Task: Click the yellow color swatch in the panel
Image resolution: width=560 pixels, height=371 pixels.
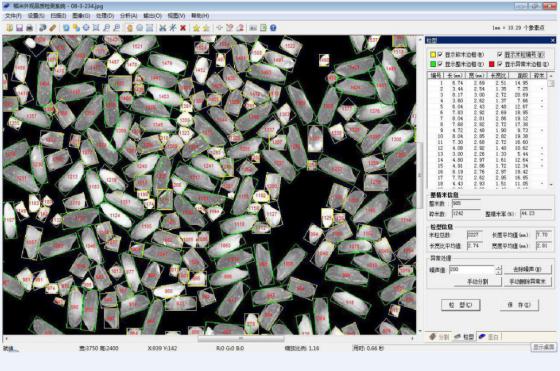Action: (432, 55)
